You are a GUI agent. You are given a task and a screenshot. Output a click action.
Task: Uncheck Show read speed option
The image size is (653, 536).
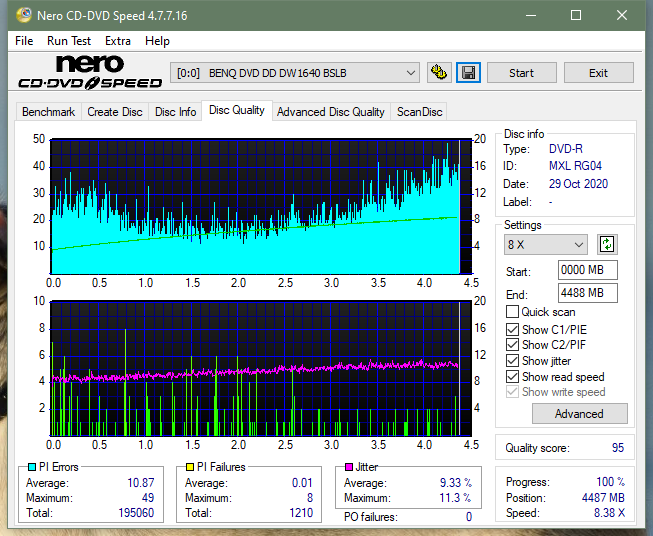pos(512,376)
